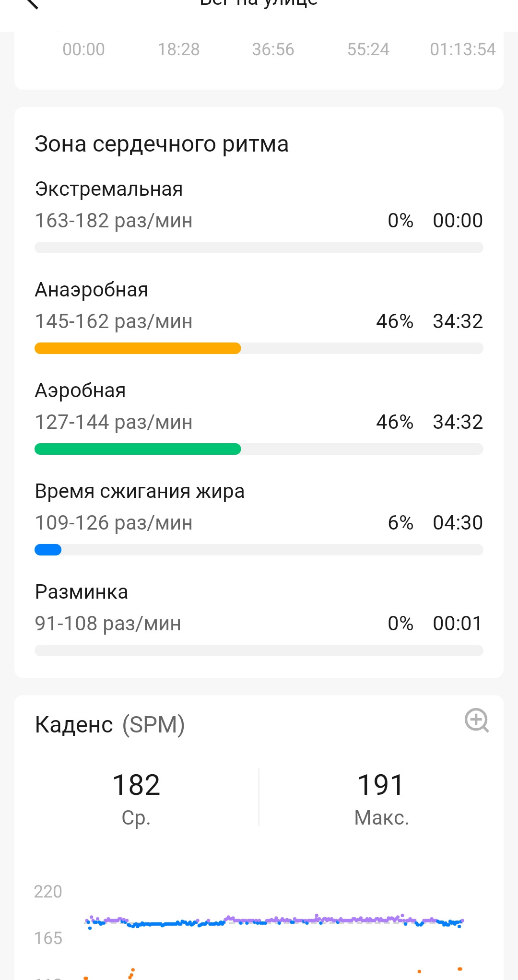Tap the Каденс (SPM) section title

click(110, 725)
